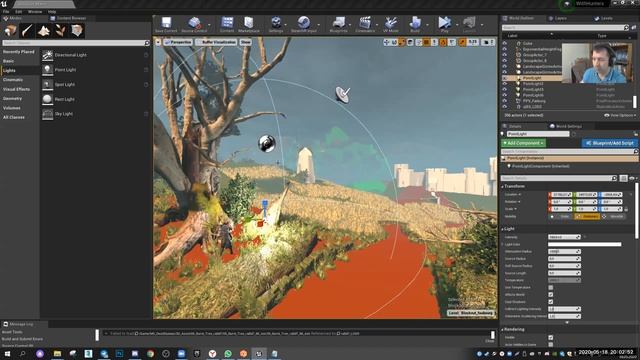Open Source Control from the toolbar
The image size is (640, 360).
(x=194, y=22)
